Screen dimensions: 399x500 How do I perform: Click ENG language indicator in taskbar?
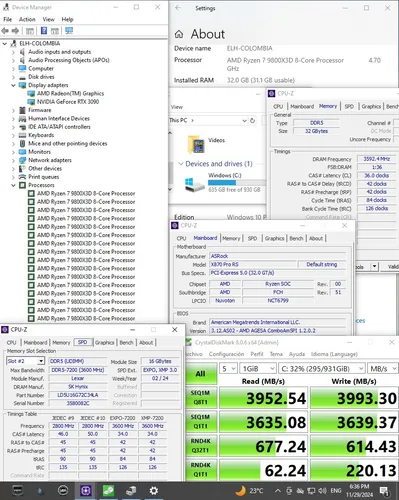click(x=335, y=491)
